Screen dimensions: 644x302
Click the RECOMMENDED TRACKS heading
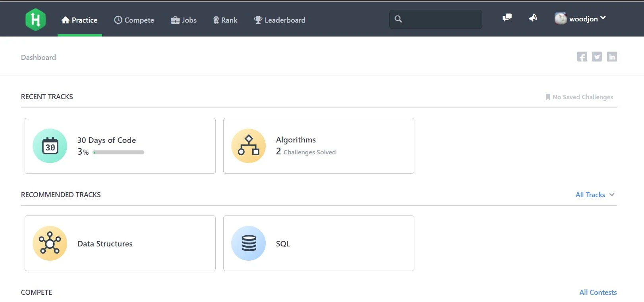[61, 195]
